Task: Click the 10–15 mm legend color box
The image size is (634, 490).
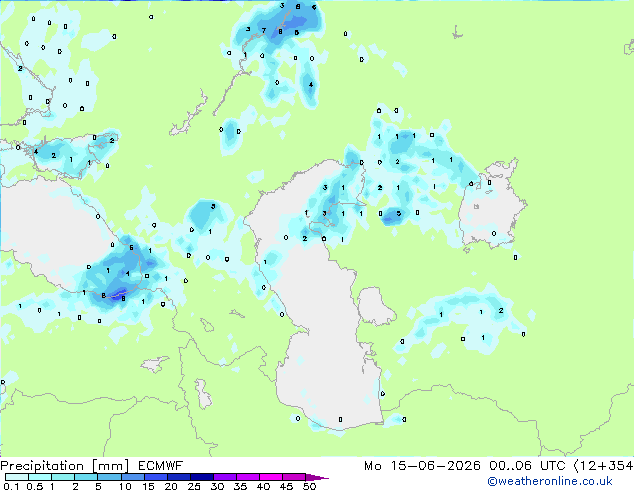Action: (132, 477)
